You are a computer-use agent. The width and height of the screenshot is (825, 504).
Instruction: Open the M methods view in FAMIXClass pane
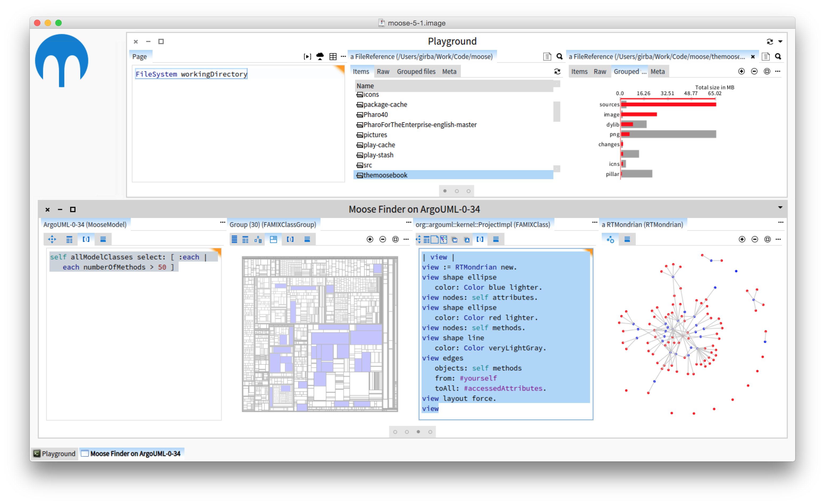click(454, 240)
